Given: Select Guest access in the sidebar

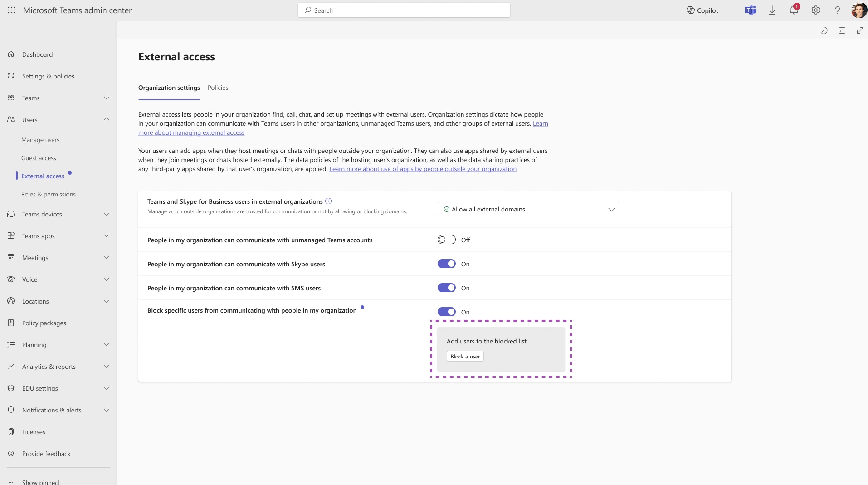Looking at the screenshot, I should click(x=39, y=157).
